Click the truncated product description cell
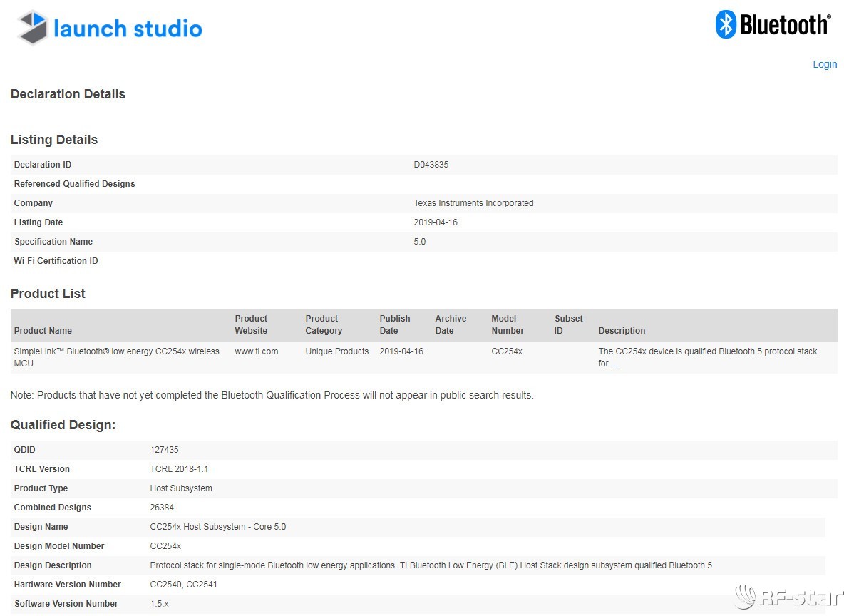844x616 pixels. click(x=708, y=357)
